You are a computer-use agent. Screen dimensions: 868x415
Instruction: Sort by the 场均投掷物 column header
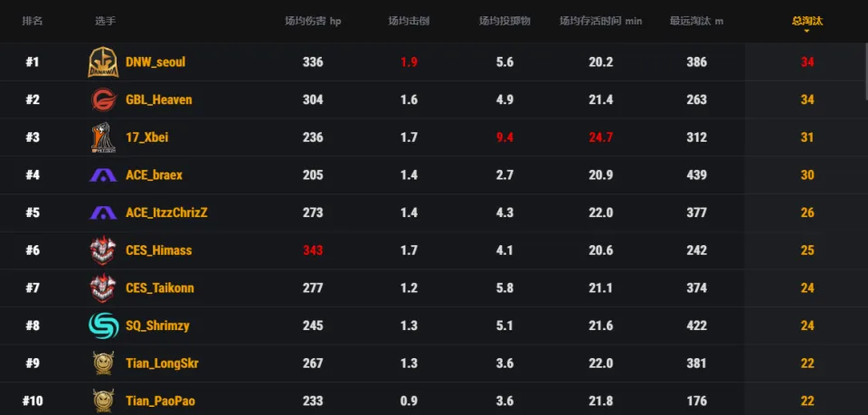(505, 21)
